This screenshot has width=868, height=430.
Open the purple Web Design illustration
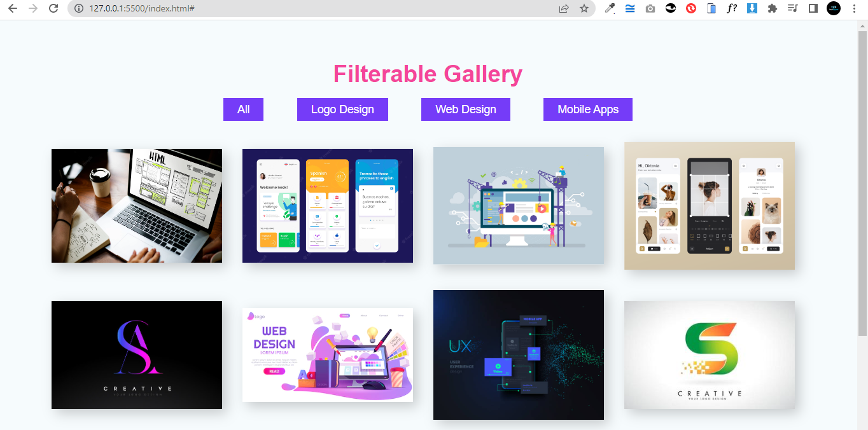(328, 355)
